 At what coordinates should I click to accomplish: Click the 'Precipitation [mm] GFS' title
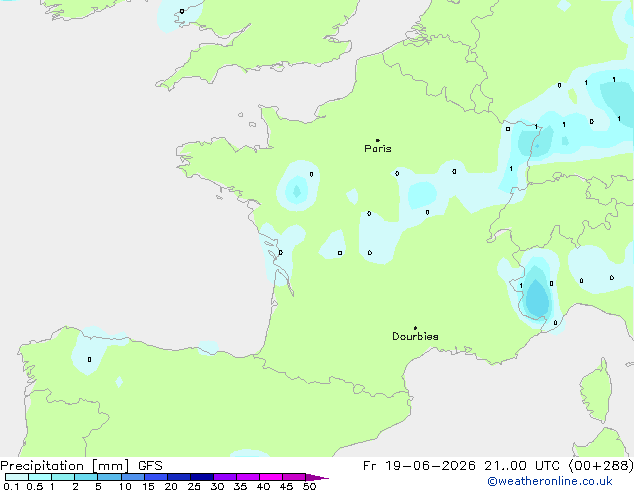tap(81, 465)
